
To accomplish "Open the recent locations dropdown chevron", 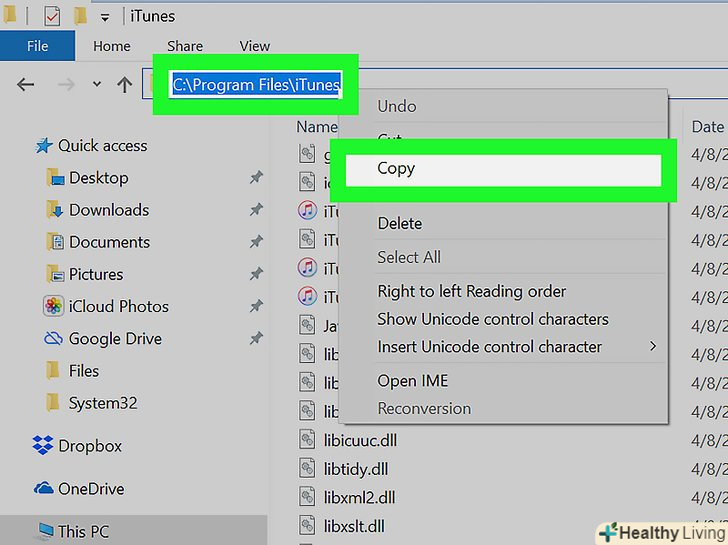I will [97, 84].
